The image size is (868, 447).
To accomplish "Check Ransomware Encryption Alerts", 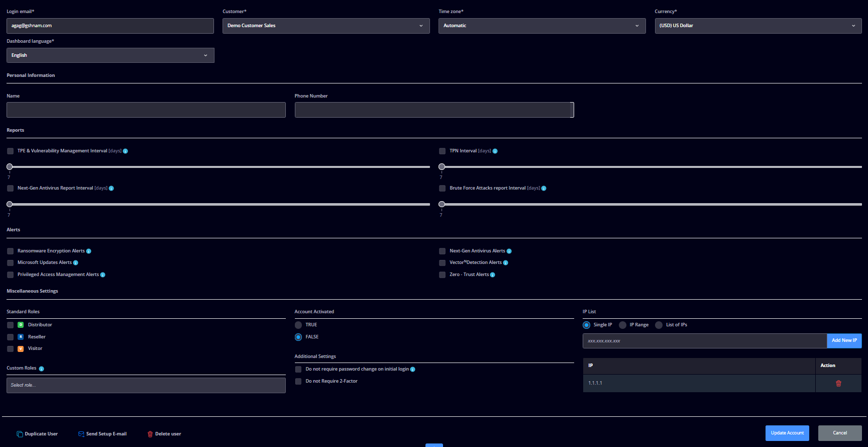I will pos(10,251).
